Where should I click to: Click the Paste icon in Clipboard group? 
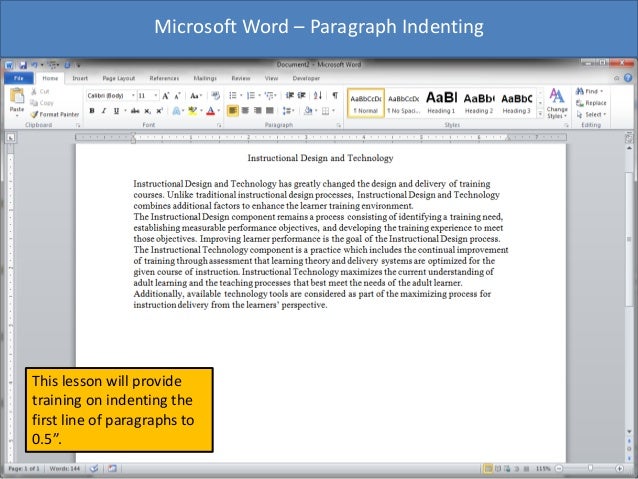click(x=17, y=100)
